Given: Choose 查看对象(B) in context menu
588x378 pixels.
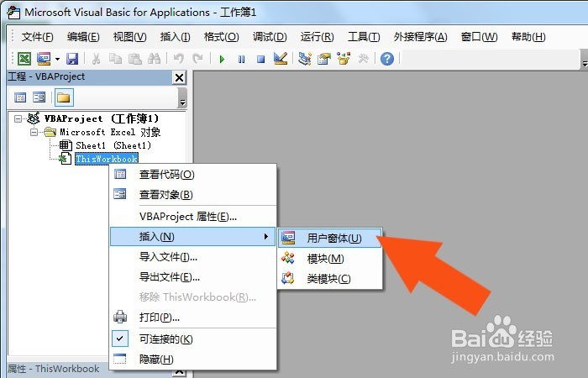Looking at the screenshot, I should click(193, 195).
